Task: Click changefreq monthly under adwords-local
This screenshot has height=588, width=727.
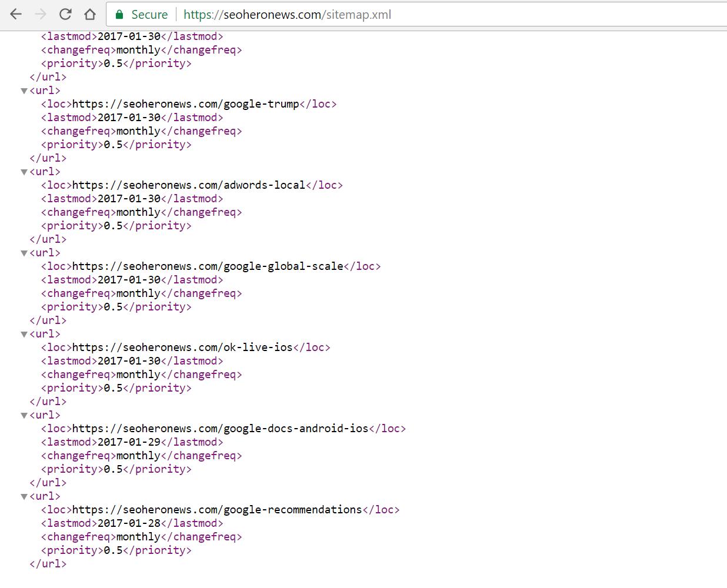Action: pos(141,212)
